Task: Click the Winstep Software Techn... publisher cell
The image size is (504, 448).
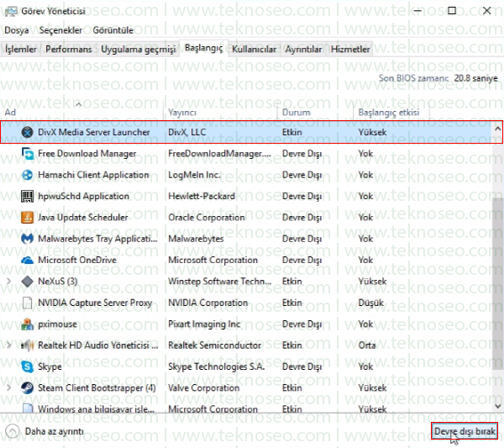Action: (x=220, y=282)
